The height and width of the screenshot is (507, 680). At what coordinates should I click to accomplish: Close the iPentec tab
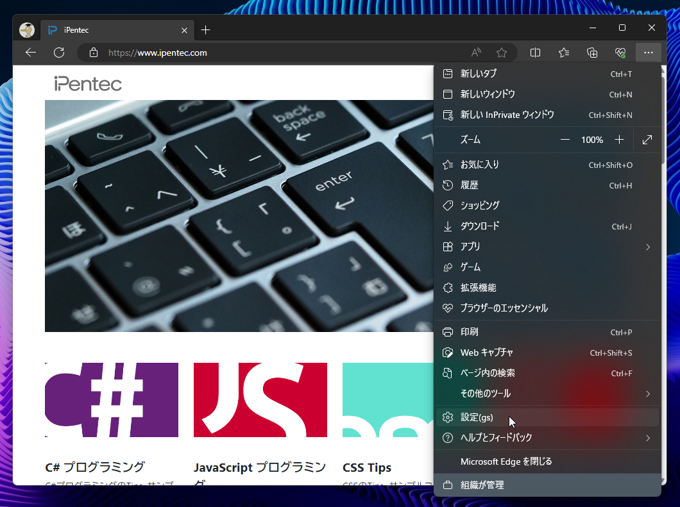(184, 30)
